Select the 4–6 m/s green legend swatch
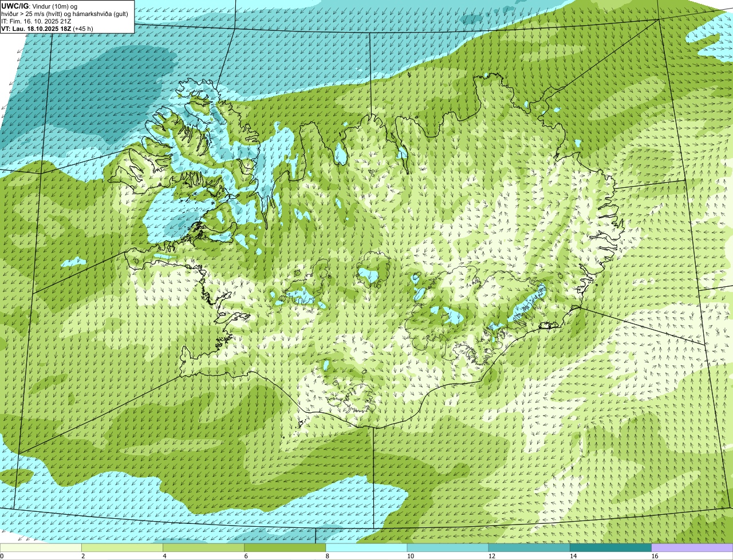This screenshot has height=560, width=733. tap(204, 547)
